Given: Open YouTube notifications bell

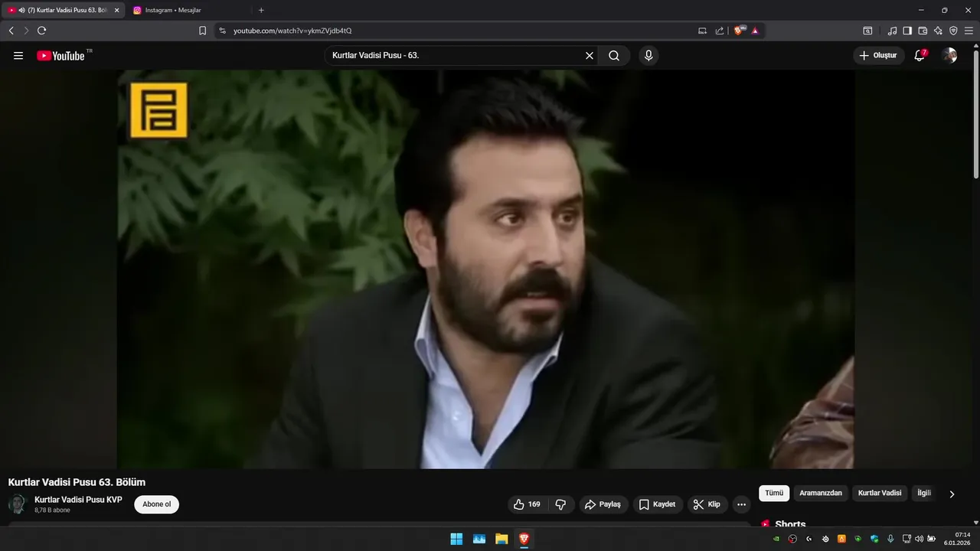Looking at the screenshot, I should click(x=920, y=56).
